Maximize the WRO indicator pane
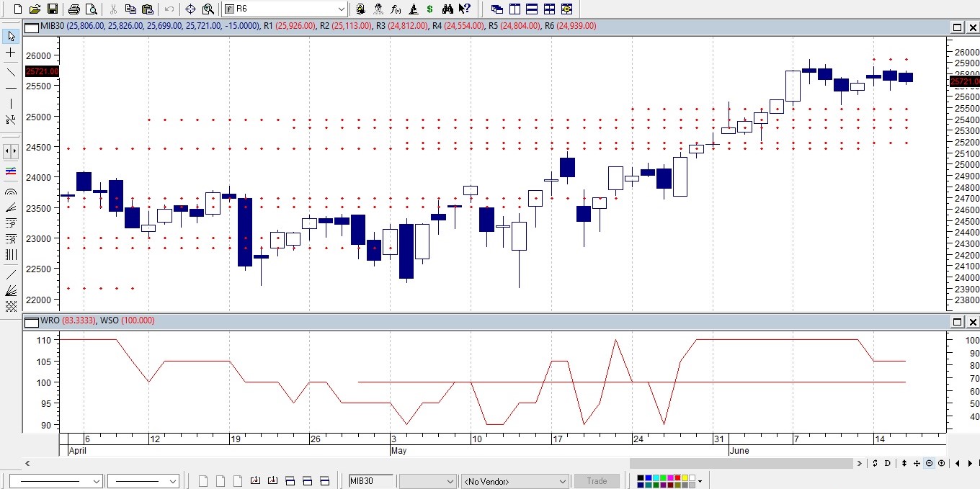Viewport: 980px width, 489px height. [957, 322]
